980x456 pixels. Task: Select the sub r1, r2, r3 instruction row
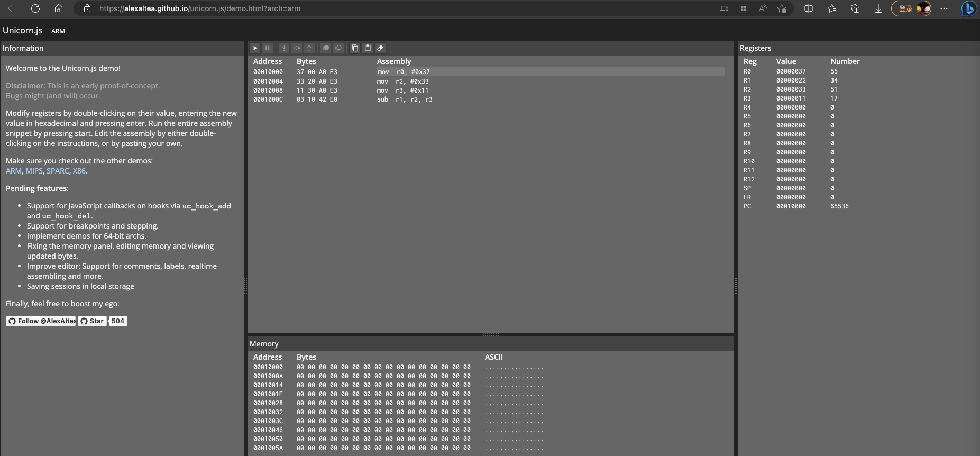coord(488,99)
